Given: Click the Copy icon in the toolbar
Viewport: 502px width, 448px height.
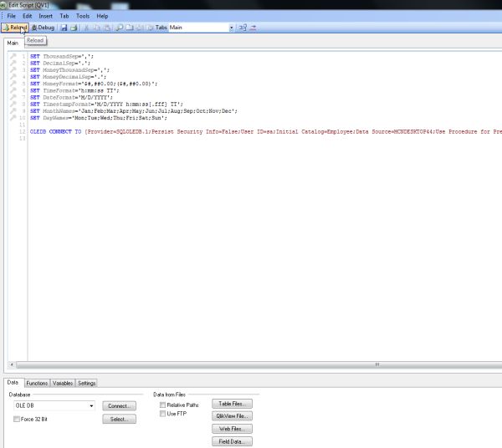Looking at the screenshot, I should click(96, 28).
